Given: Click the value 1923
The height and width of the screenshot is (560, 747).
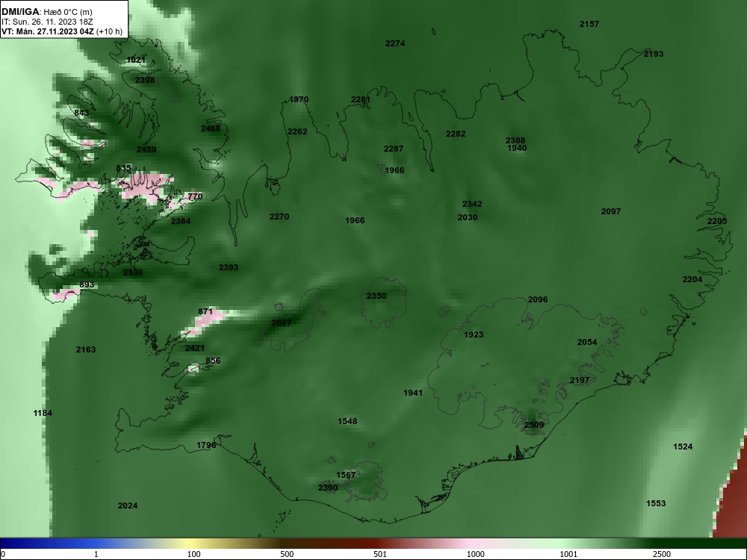Looking at the screenshot, I should point(474,335).
